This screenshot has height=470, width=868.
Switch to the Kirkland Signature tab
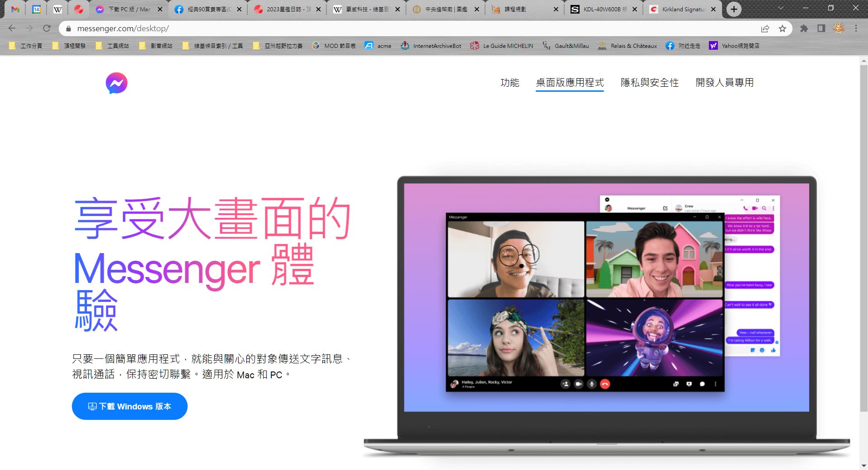683,9
